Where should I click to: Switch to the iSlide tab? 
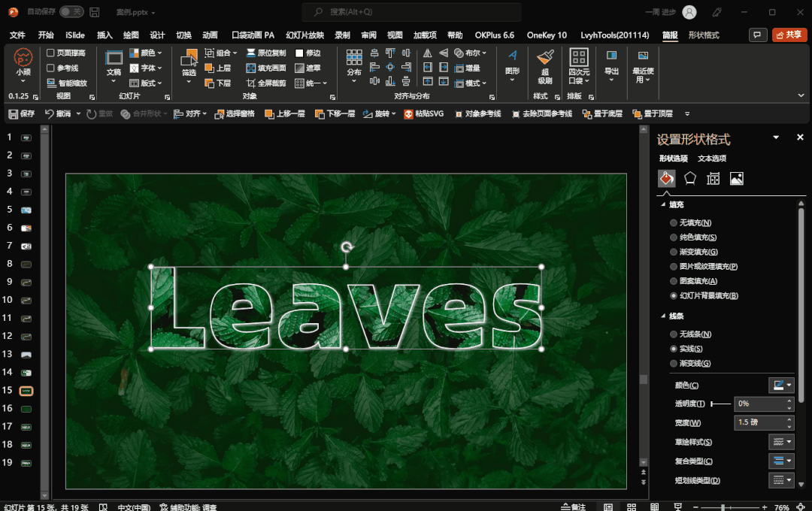(75, 35)
